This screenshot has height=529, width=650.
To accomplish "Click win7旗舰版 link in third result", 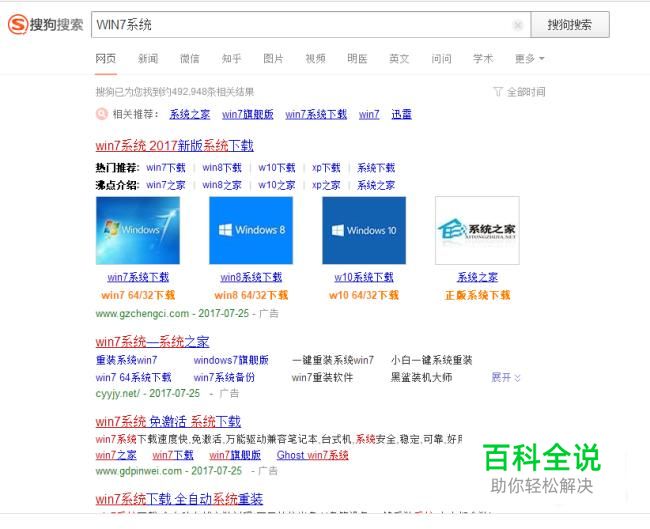I will [235, 455].
